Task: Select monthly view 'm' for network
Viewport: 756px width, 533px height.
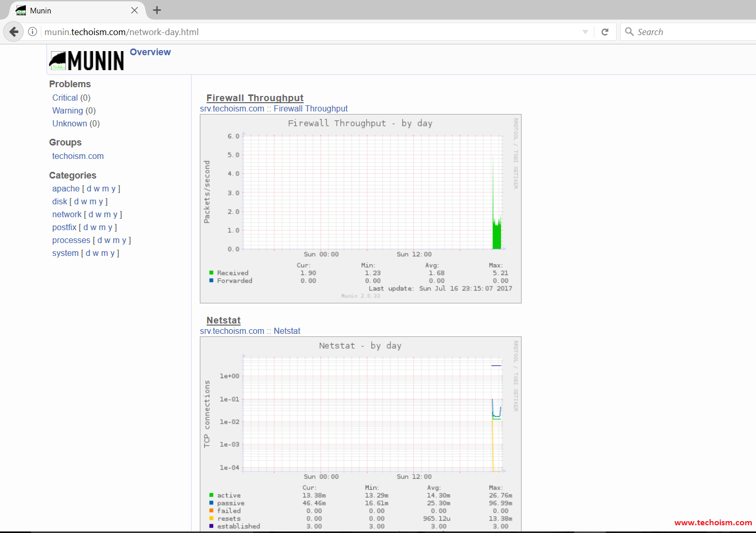Action: 107,215
